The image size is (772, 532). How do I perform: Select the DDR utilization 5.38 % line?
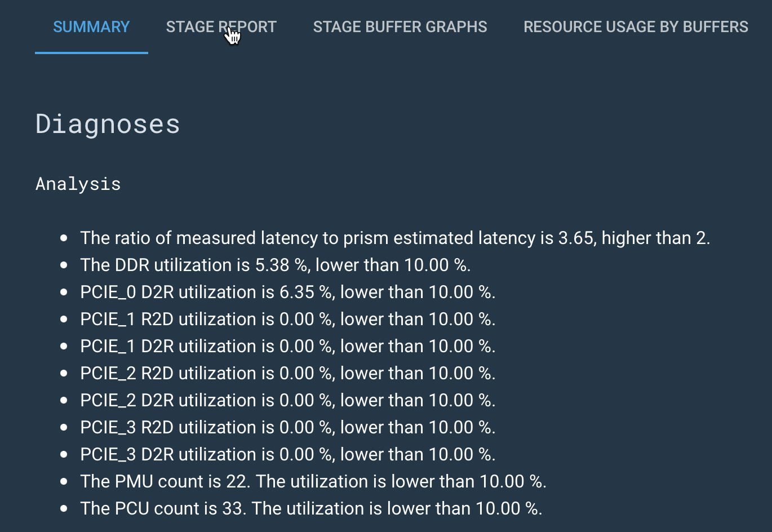coord(275,265)
